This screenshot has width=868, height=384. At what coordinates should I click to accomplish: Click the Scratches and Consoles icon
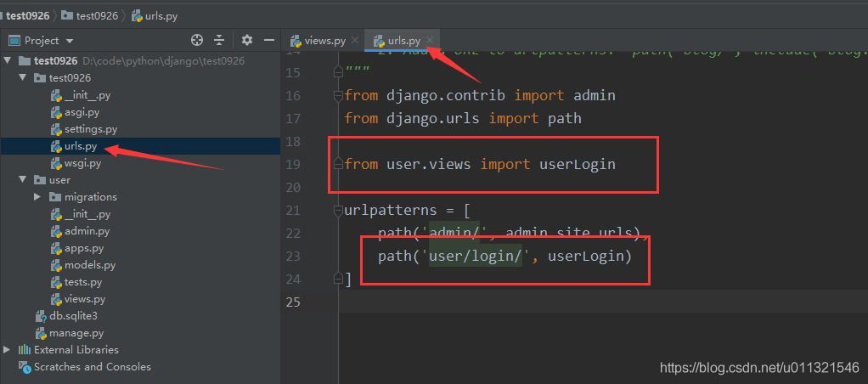24,367
